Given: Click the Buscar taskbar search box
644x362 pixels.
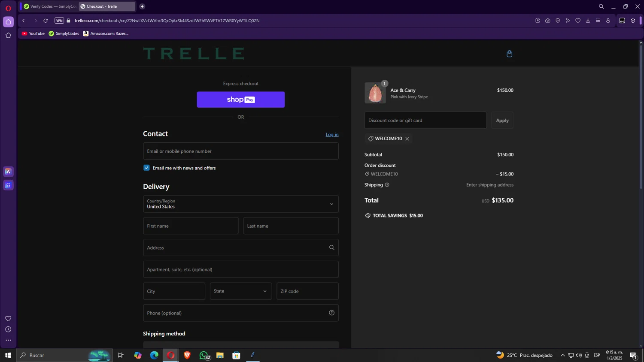Looking at the screenshot, I should pyautogui.click(x=65, y=355).
